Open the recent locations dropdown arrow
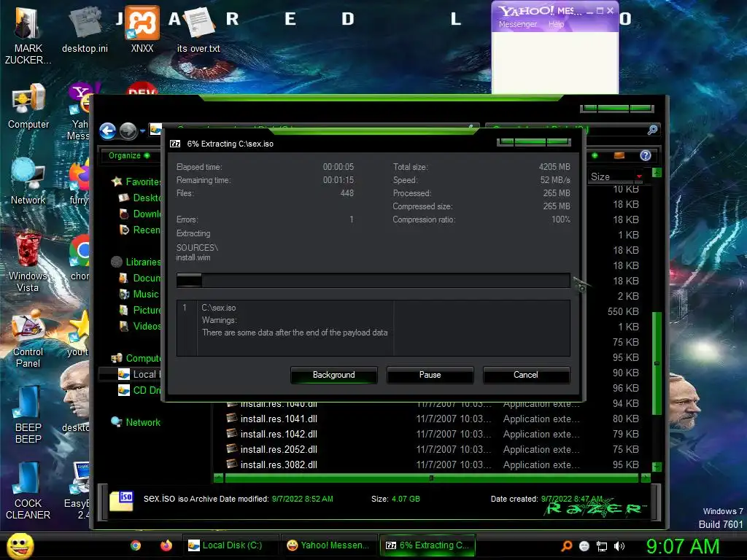Image resolution: width=747 pixels, height=560 pixels. (x=142, y=131)
